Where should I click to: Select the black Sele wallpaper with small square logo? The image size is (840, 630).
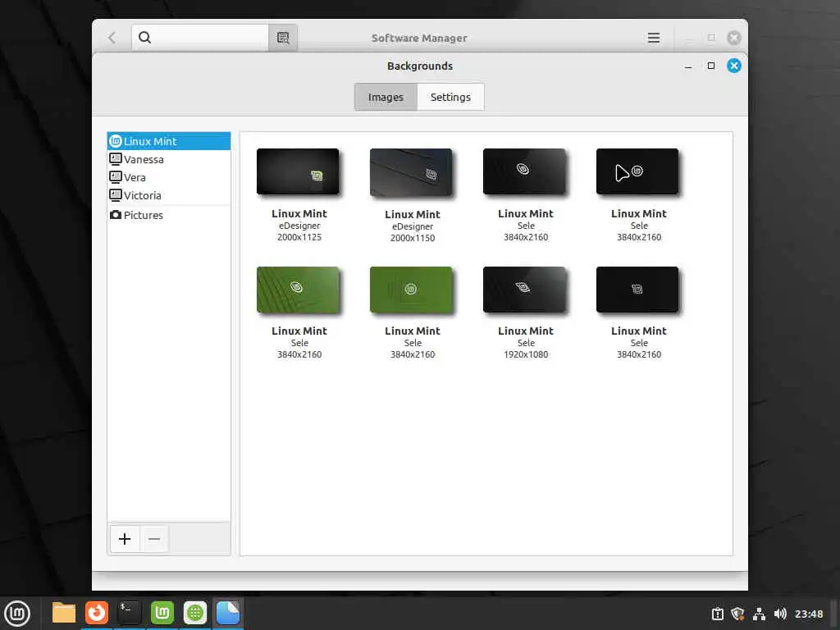pyautogui.click(x=637, y=290)
